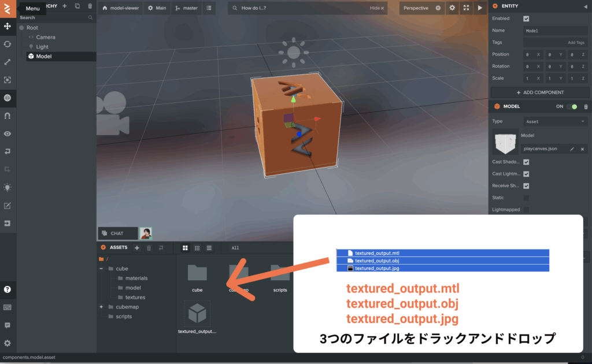592x364 pixels.
Task: Switch assets to small grid view
Action: click(197, 248)
